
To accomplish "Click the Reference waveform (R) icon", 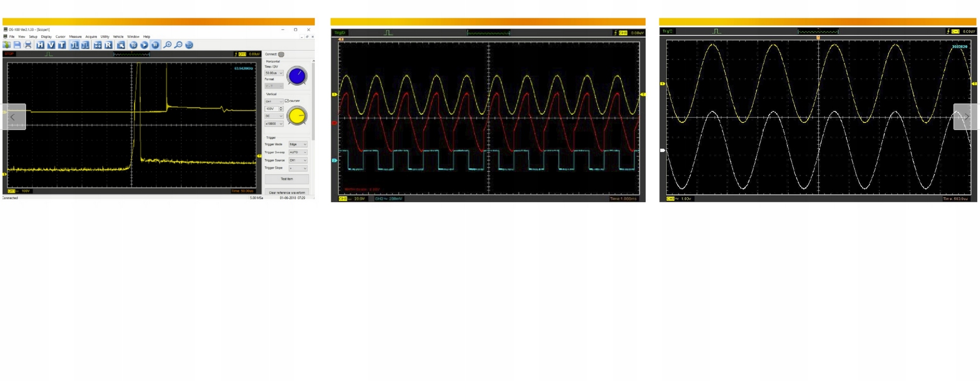I will pyautogui.click(x=108, y=45).
